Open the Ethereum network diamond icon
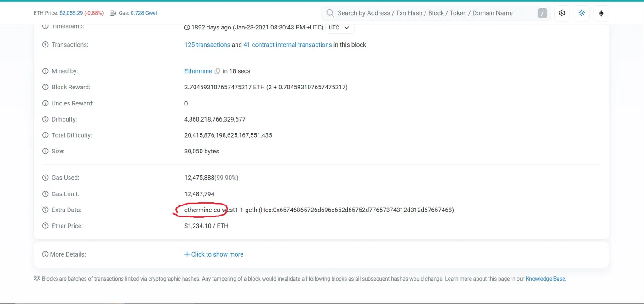644x304 pixels. click(x=601, y=13)
